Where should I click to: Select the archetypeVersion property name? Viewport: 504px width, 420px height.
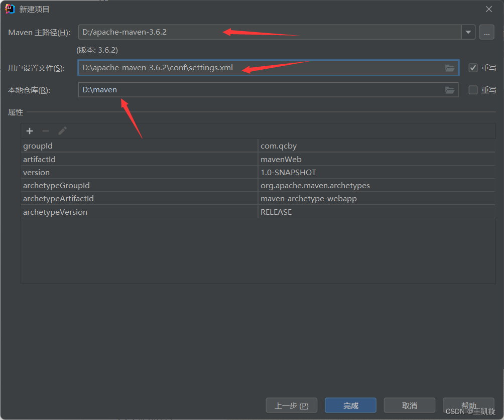click(55, 212)
